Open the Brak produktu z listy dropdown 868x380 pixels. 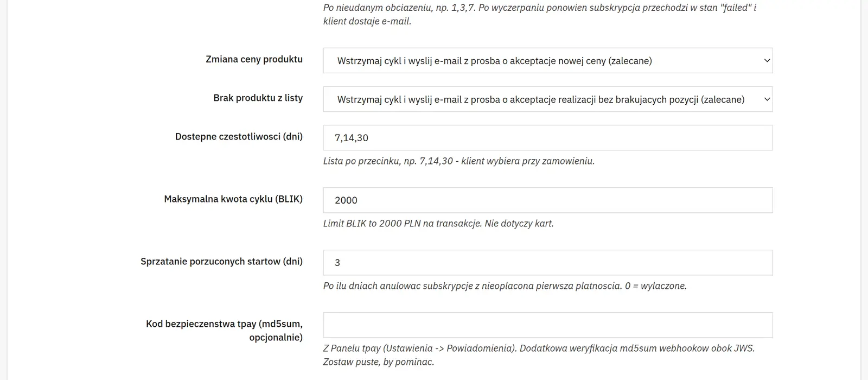pyautogui.click(x=548, y=99)
